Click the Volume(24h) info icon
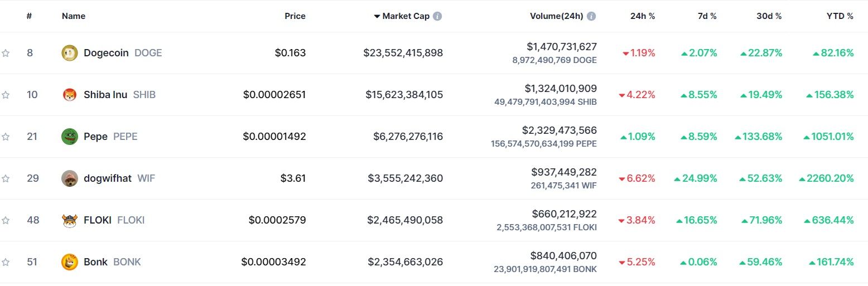This screenshot has width=868, height=286. (x=591, y=16)
